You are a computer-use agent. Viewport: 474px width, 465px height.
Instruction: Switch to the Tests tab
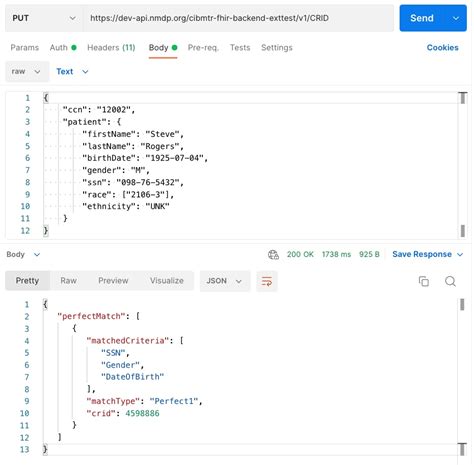point(240,48)
